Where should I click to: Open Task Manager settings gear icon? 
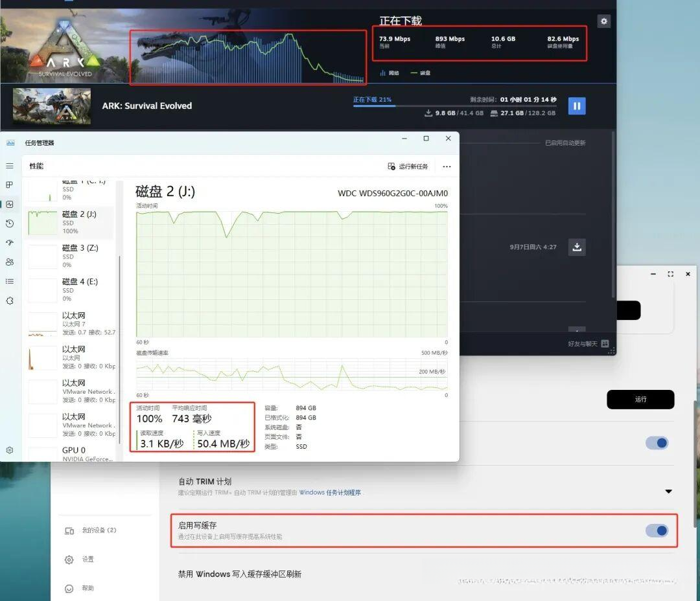coord(10,450)
